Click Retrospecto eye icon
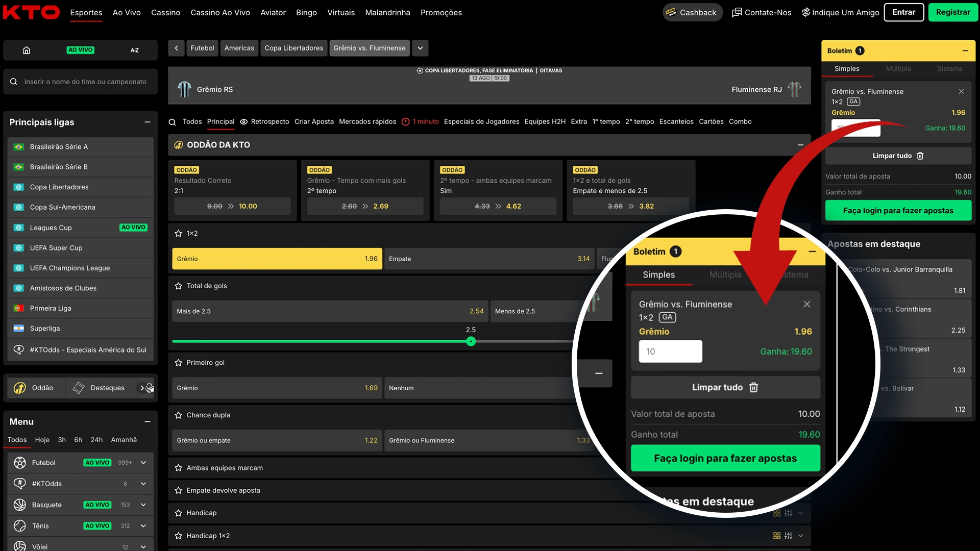This screenshot has width=980, height=551. (x=244, y=122)
